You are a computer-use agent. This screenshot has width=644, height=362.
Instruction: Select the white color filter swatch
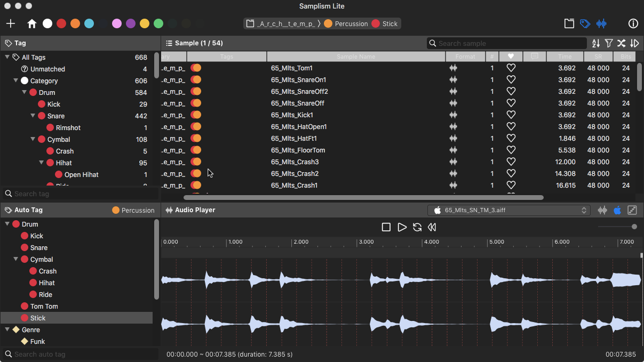click(x=47, y=23)
